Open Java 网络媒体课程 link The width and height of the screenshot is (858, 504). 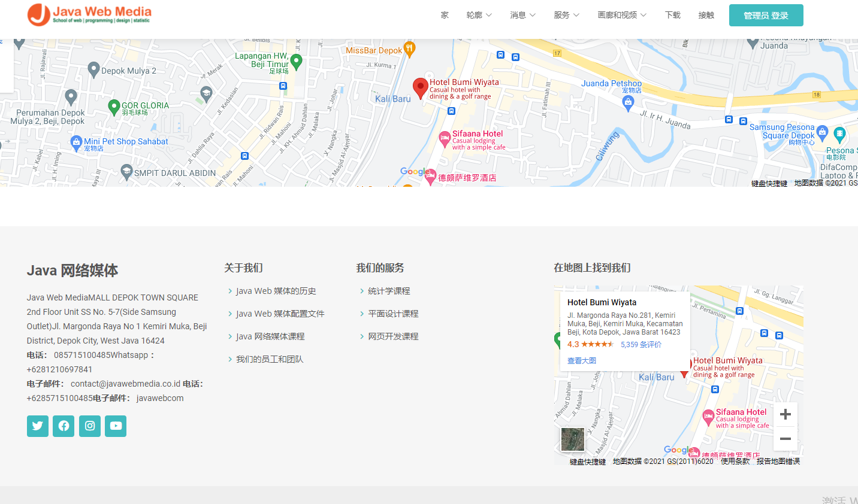coord(270,336)
